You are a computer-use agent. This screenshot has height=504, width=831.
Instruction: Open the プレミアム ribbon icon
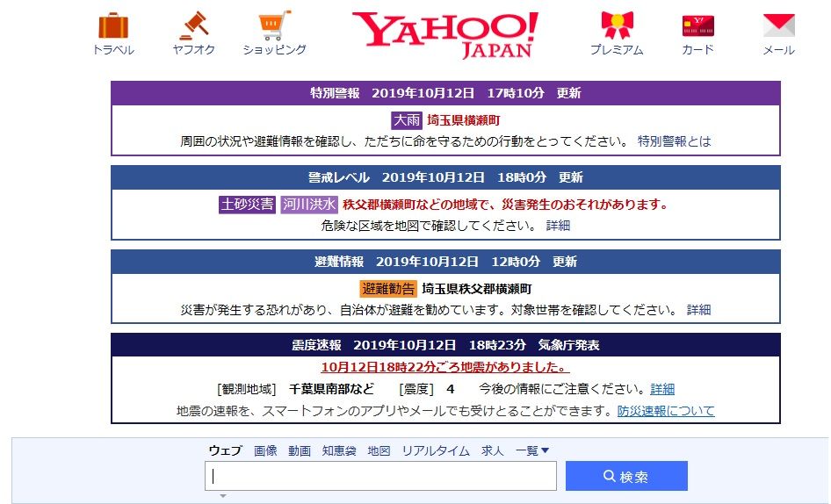tap(617, 25)
